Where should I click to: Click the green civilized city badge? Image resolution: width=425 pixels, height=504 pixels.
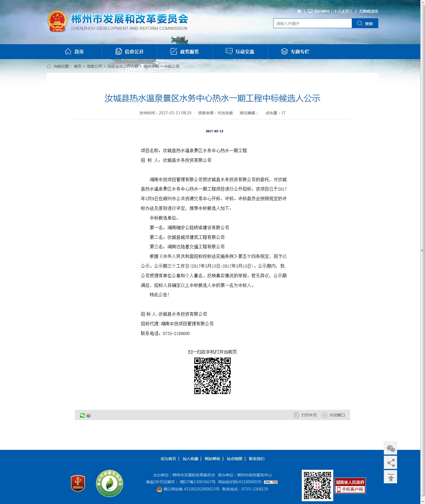click(x=109, y=483)
